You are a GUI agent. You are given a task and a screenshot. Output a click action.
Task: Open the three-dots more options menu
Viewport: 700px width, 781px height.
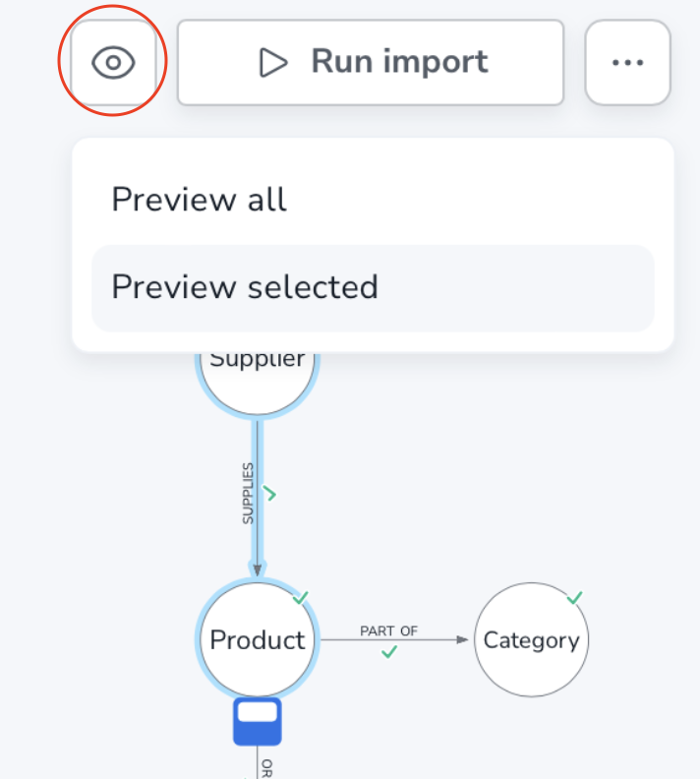click(x=627, y=63)
